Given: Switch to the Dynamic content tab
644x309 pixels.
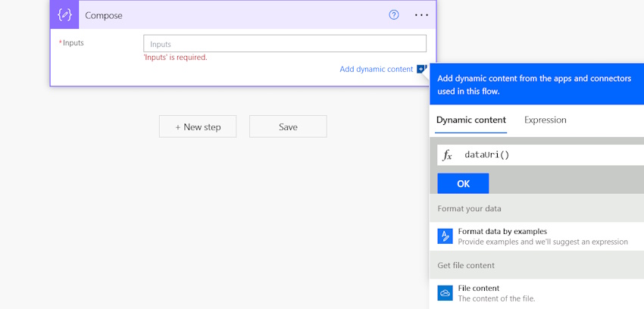Looking at the screenshot, I should point(471,120).
